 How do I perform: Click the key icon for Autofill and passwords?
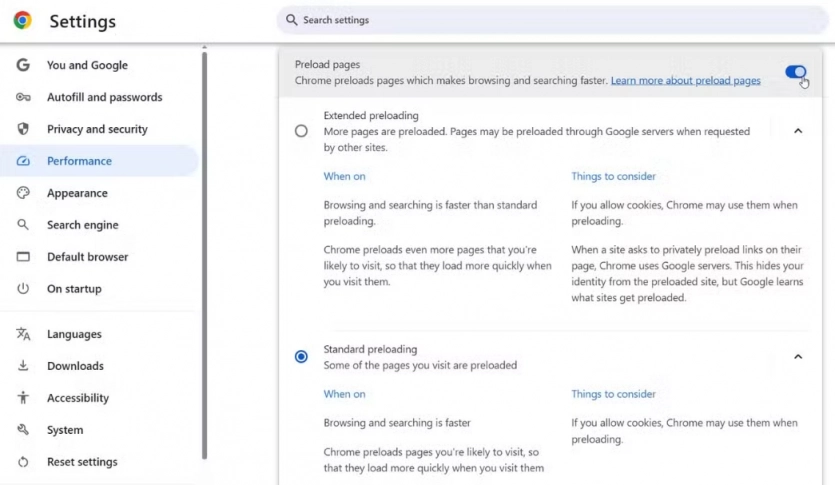click(x=23, y=97)
